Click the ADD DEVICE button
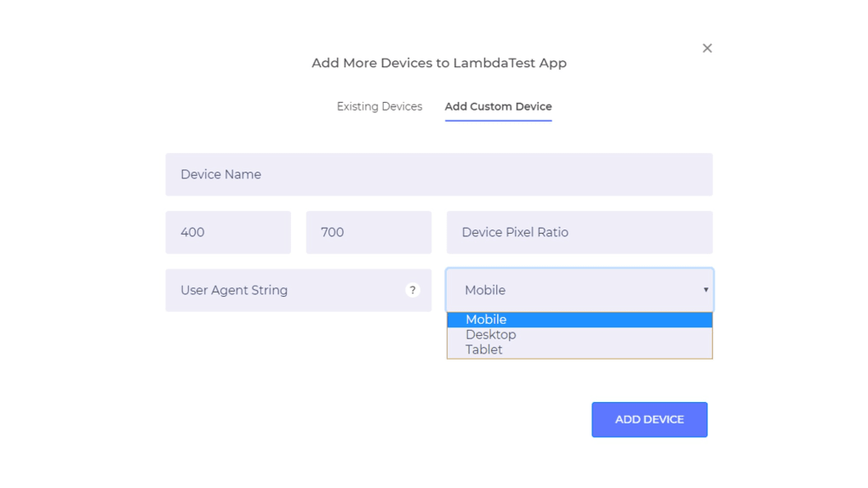Viewport: 868px width, 488px height. (x=649, y=419)
